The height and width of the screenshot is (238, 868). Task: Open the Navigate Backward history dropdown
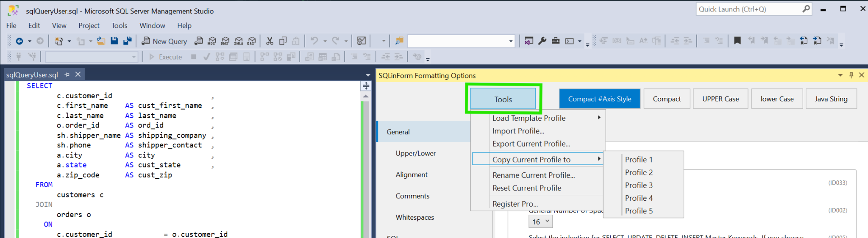coord(30,41)
